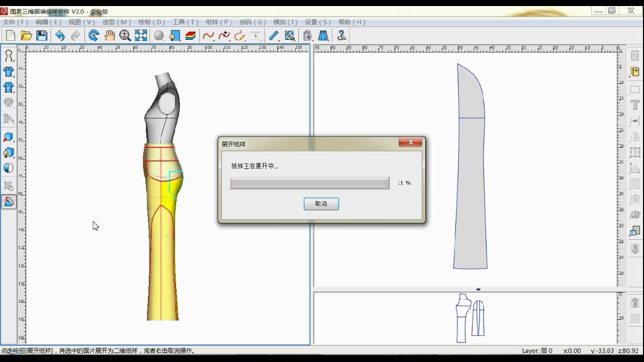The width and height of the screenshot is (644, 362).
Task: Close the 展开纸样 dialog
Action: pyautogui.click(x=411, y=142)
